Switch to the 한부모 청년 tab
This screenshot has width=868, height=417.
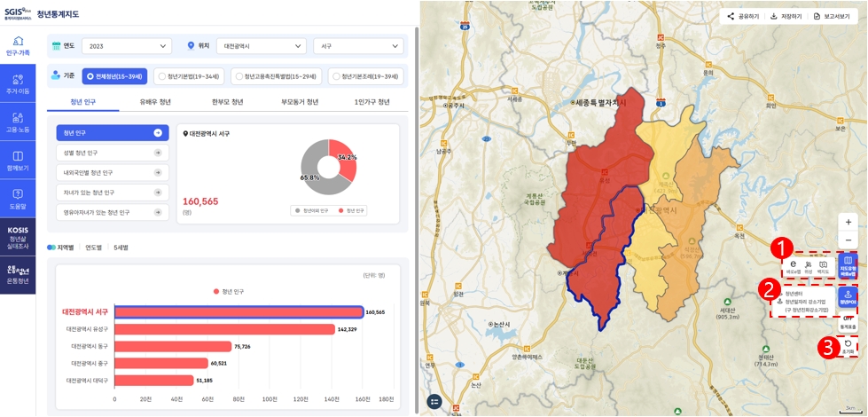coord(227,102)
